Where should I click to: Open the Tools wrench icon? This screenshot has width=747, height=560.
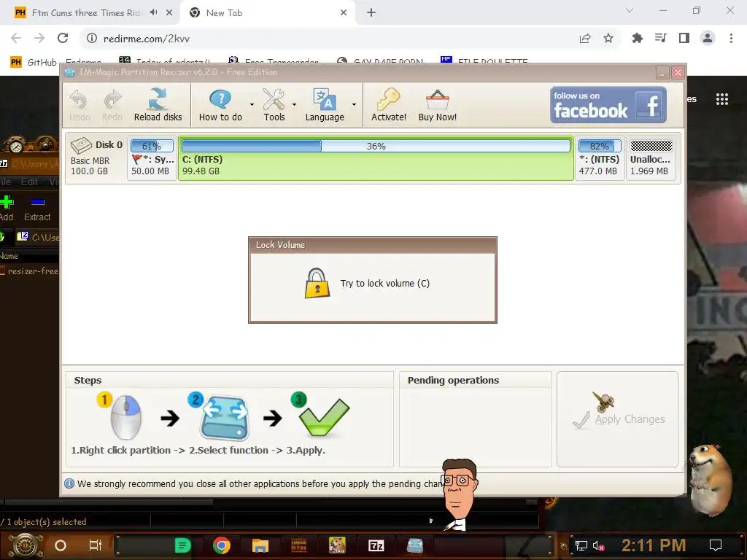click(274, 105)
